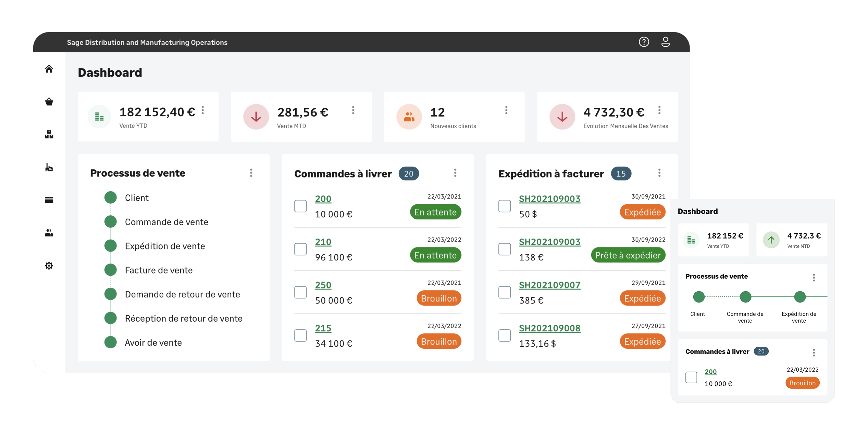The image size is (868, 424).
Task: Open shipment SH202109007 details
Action: [x=549, y=285]
